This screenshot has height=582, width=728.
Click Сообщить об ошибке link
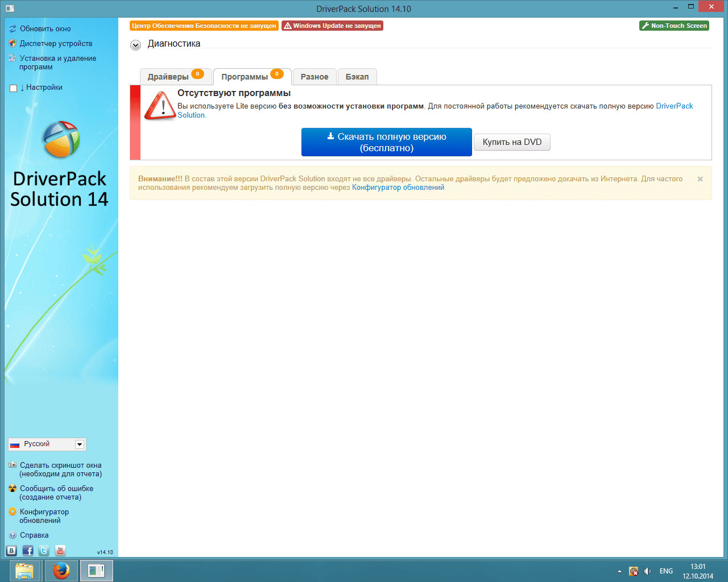[x=56, y=493]
